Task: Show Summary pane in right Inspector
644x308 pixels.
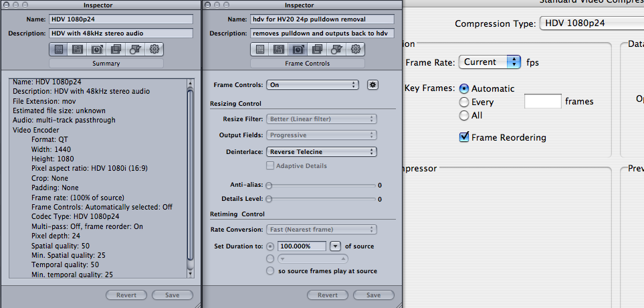Action: click(x=259, y=49)
